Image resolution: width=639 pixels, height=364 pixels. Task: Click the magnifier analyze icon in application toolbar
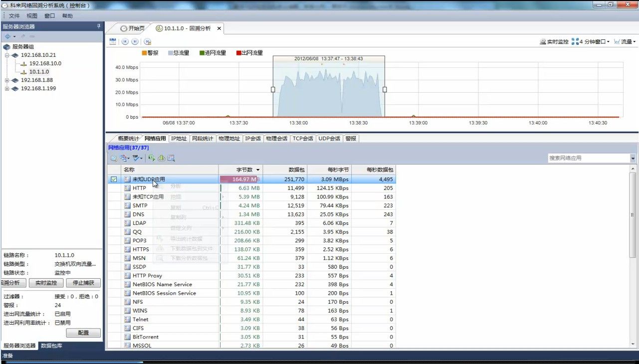[113, 158]
